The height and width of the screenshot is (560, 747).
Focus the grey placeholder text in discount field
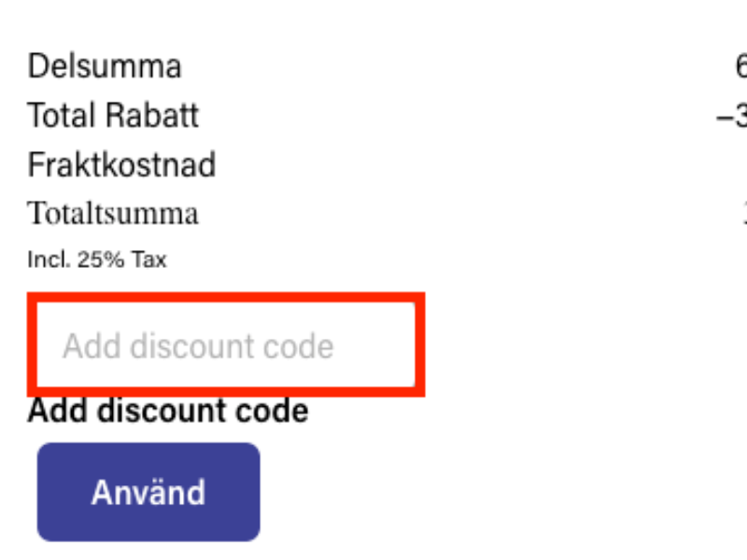click(198, 346)
